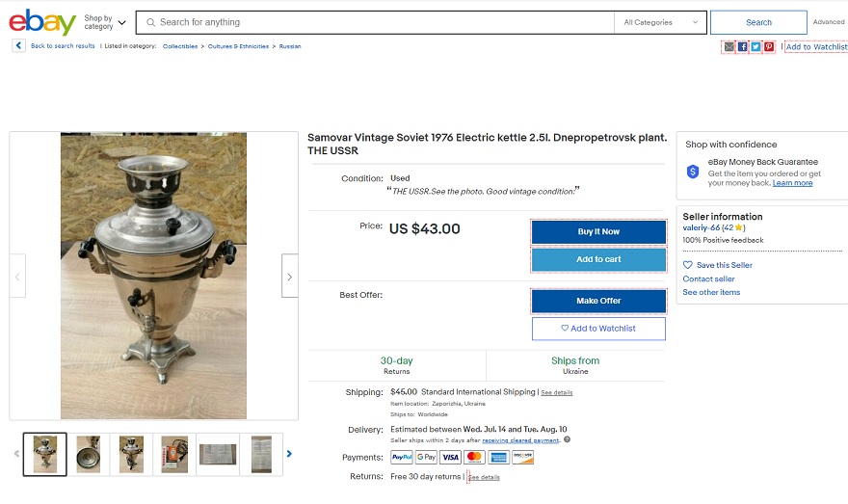Open the Shop by category dropdown
Screen dimensions: 848x504
click(x=105, y=22)
